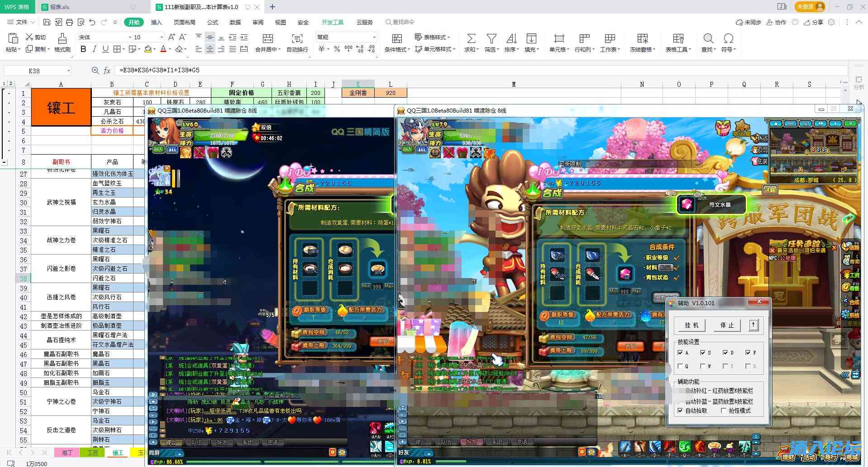Image resolution: width=868 pixels, height=467 pixels.
Task: Click the Sum (求和) sigma icon
Action: (x=471, y=38)
